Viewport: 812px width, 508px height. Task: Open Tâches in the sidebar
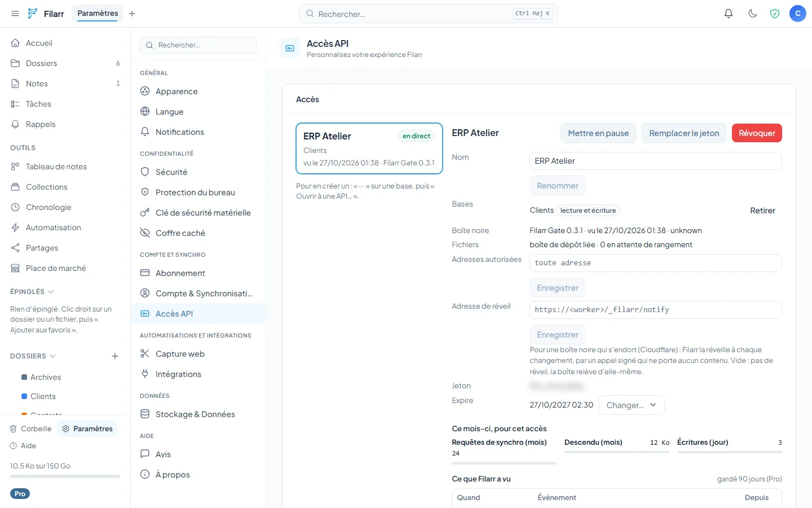65,104
